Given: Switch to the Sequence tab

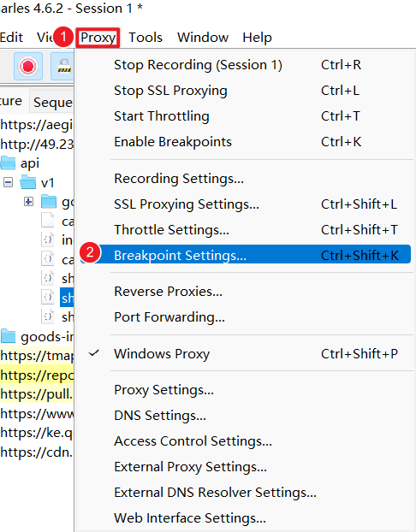Looking at the screenshot, I should 52,102.
